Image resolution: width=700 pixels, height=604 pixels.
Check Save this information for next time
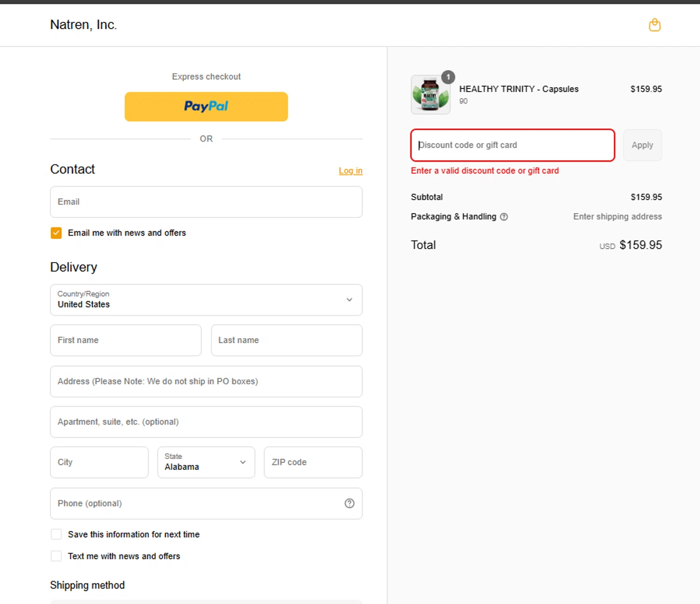(x=56, y=535)
